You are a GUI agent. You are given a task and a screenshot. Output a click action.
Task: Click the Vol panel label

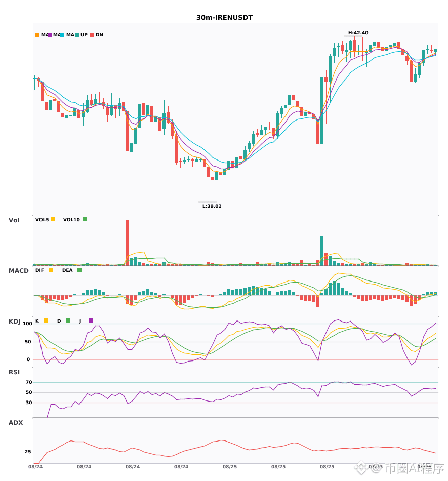[14, 220]
